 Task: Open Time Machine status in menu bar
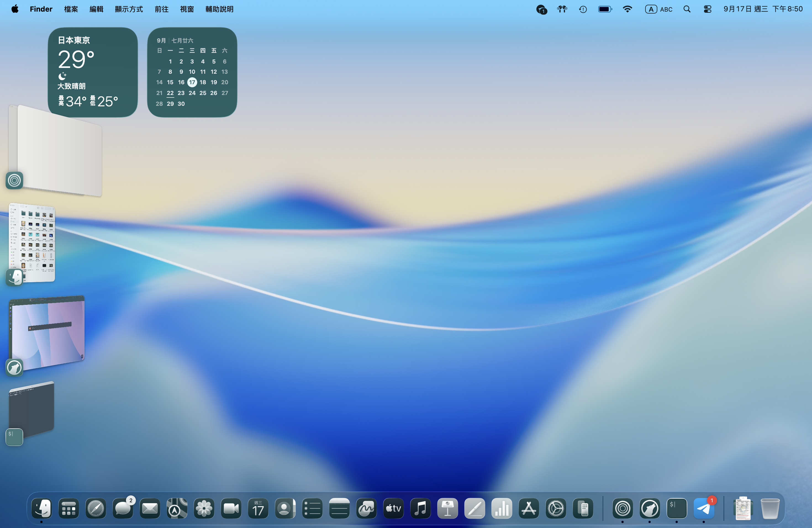[583, 9]
